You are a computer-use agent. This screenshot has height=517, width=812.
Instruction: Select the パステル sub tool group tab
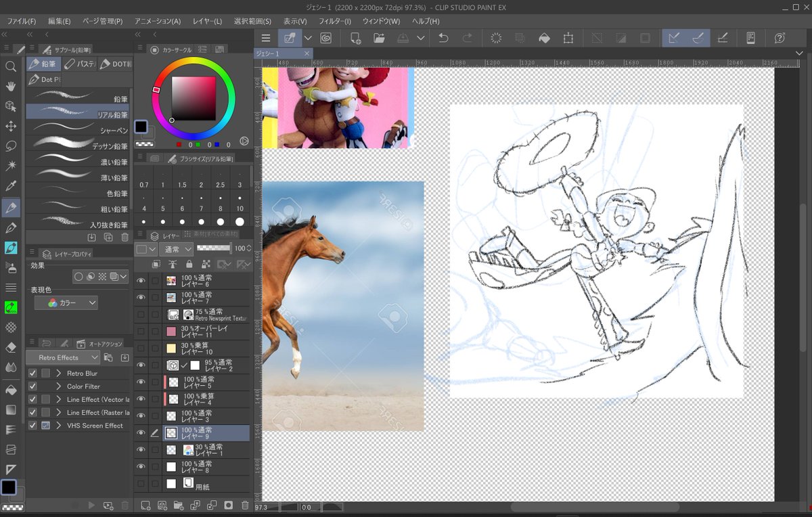click(x=79, y=64)
